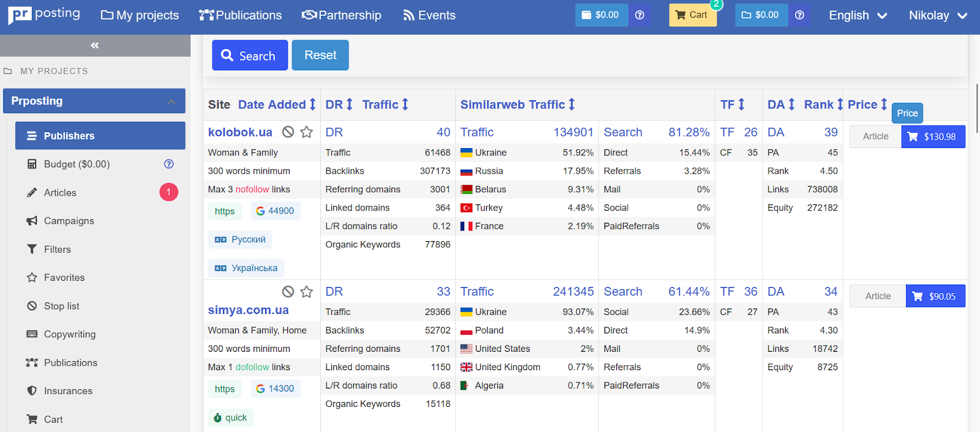
Task: Sort by Date Added
Action: [277, 105]
